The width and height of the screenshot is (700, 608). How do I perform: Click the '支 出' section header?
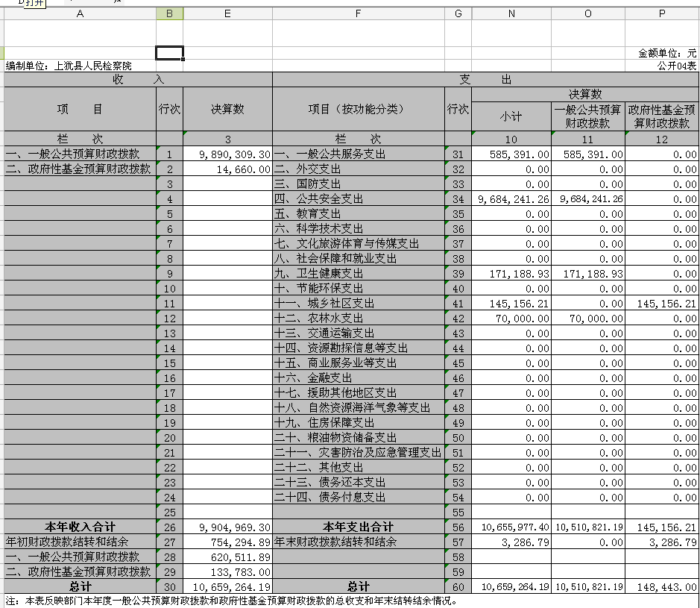pos(486,80)
